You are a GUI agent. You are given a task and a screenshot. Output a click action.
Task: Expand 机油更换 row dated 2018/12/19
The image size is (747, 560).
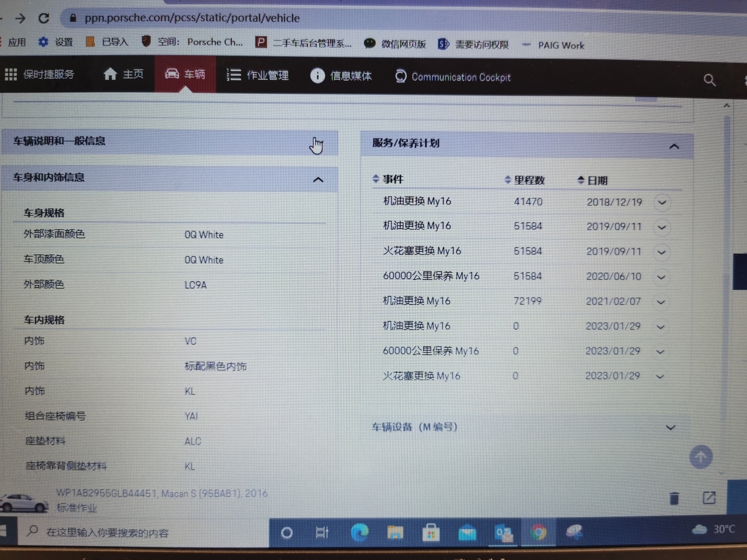pos(662,203)
